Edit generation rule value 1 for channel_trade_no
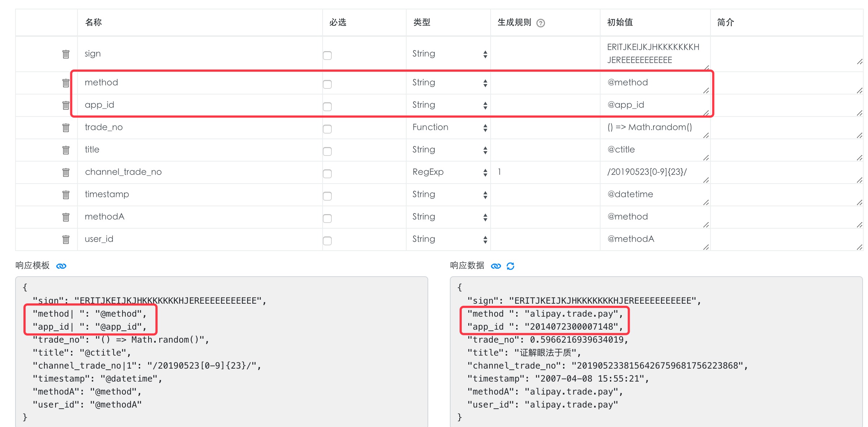The height and width of the screenshot is (427, 868). pos(545,172)
